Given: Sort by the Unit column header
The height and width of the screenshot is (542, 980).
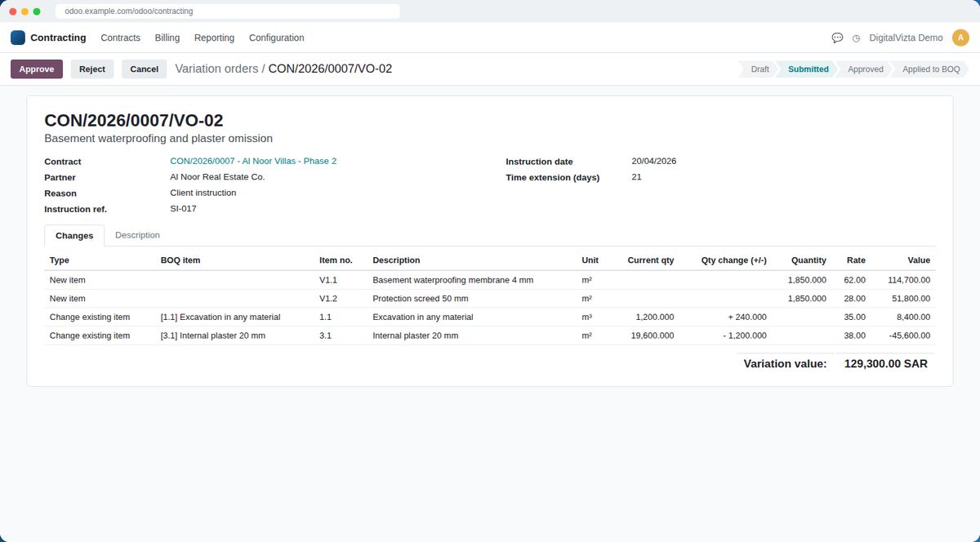Looking at the screenshot, I should coord(590,260).
